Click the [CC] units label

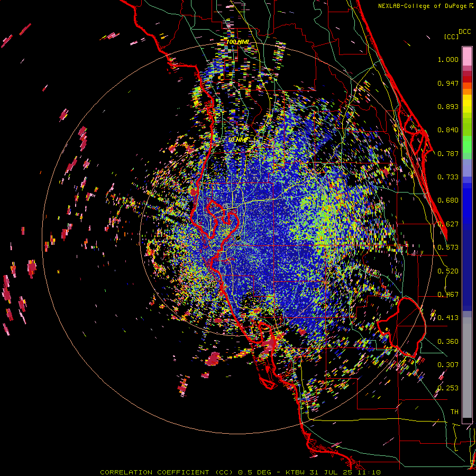[x=451, y=36]
